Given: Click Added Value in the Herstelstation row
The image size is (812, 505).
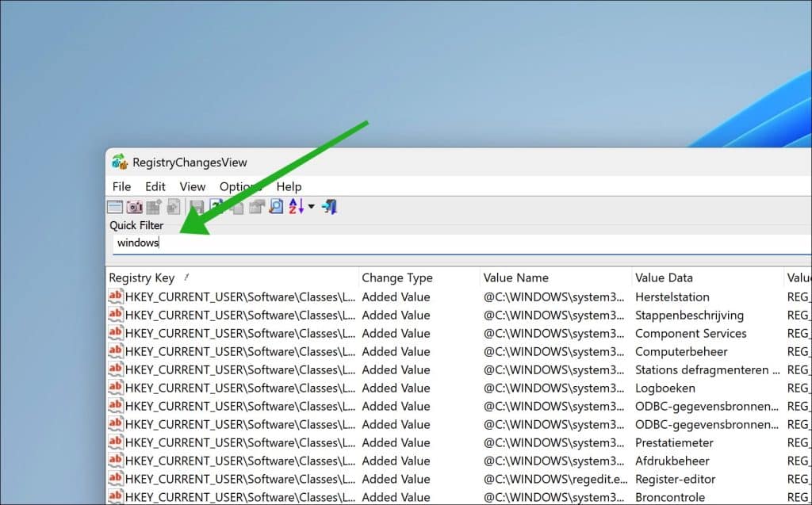Looking at the screenshot, I should pos(396,296).
